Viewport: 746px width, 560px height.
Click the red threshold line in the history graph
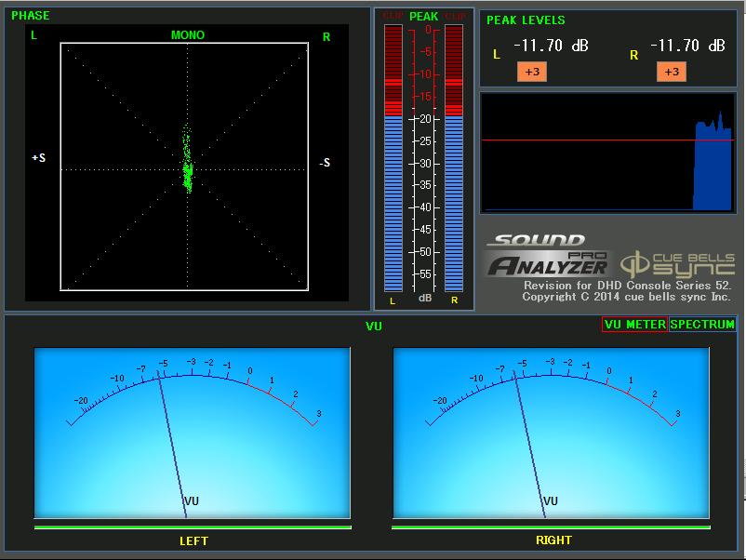[x=586, y=140]
